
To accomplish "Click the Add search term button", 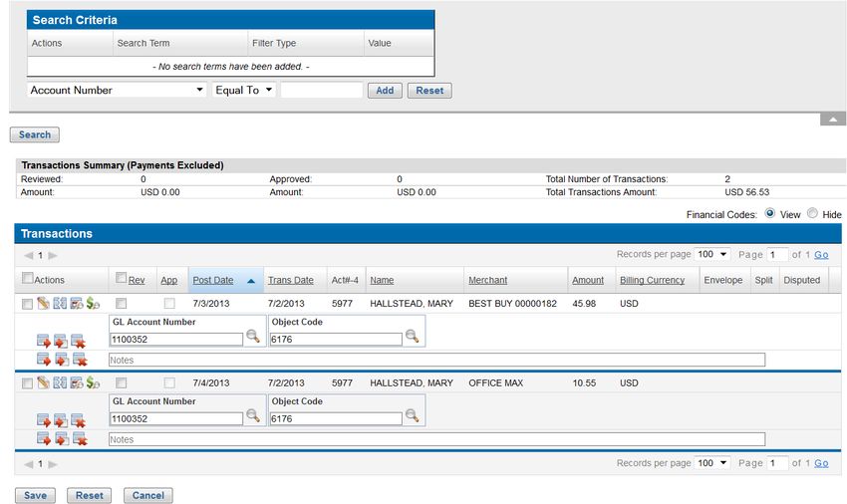I will [x=385, y=91].
